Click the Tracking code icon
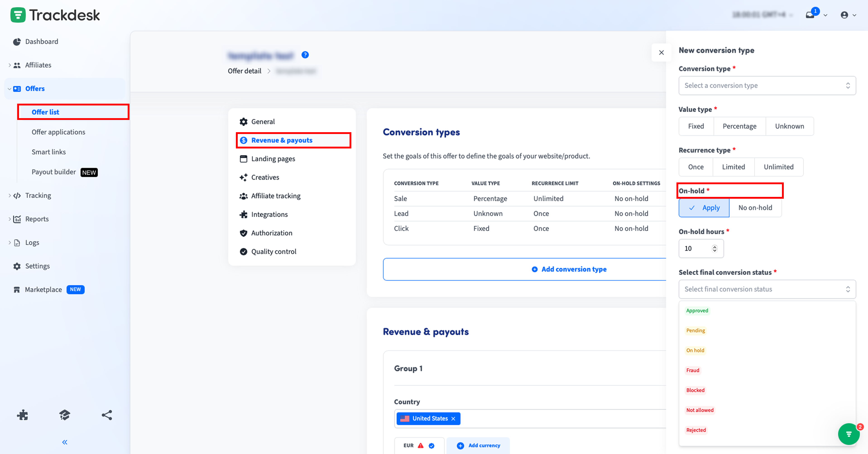This screenshot has height=454, width=868. (17, 195)
